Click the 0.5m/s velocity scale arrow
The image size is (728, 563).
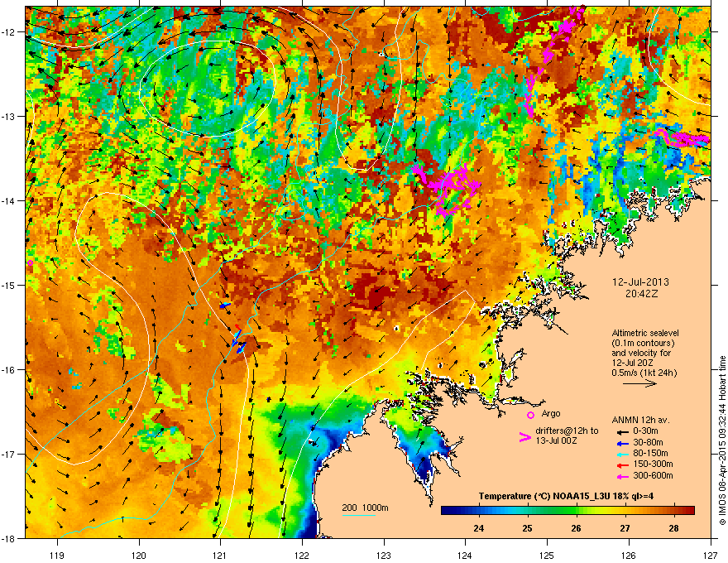click(639, 383)
